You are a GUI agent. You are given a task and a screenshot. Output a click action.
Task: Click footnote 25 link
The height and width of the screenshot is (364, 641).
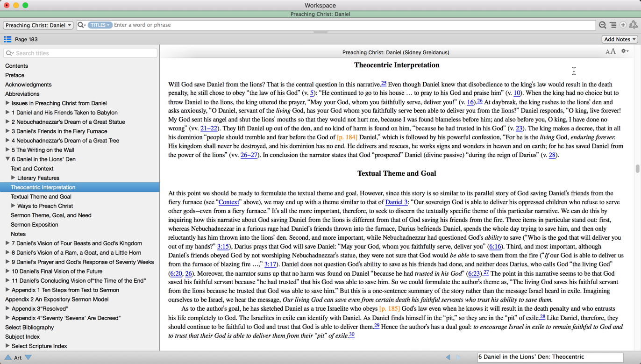coord(384,83)
